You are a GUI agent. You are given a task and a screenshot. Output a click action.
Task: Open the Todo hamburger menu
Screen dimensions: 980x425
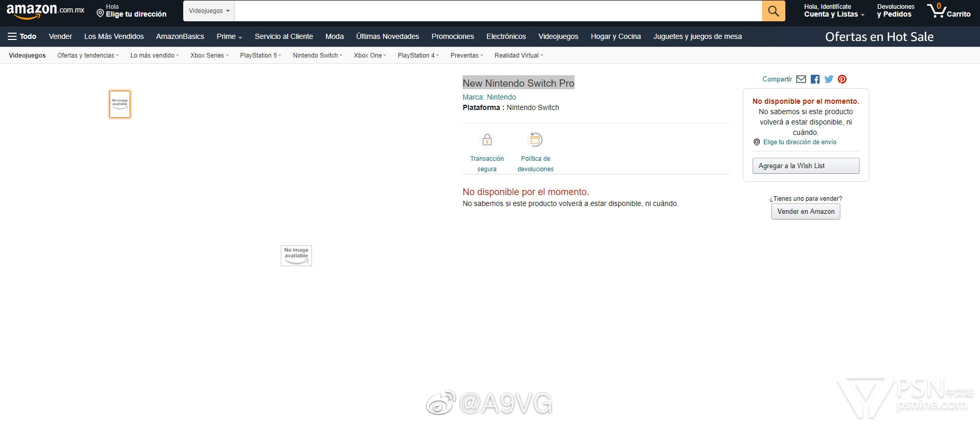22,36
